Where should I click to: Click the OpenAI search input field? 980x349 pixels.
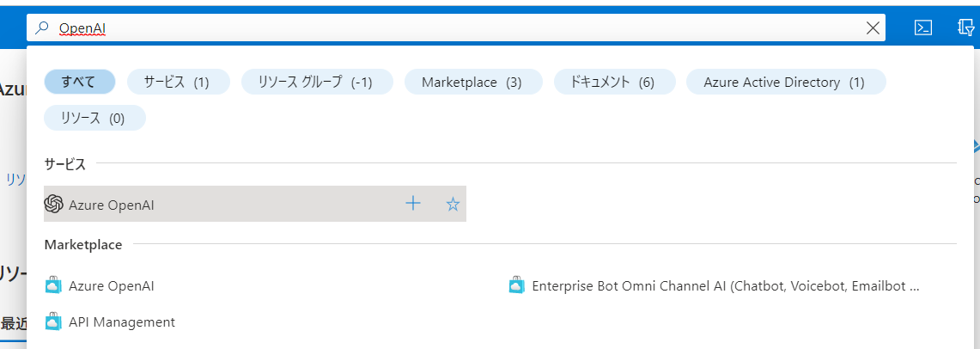(x=456, y=28)
